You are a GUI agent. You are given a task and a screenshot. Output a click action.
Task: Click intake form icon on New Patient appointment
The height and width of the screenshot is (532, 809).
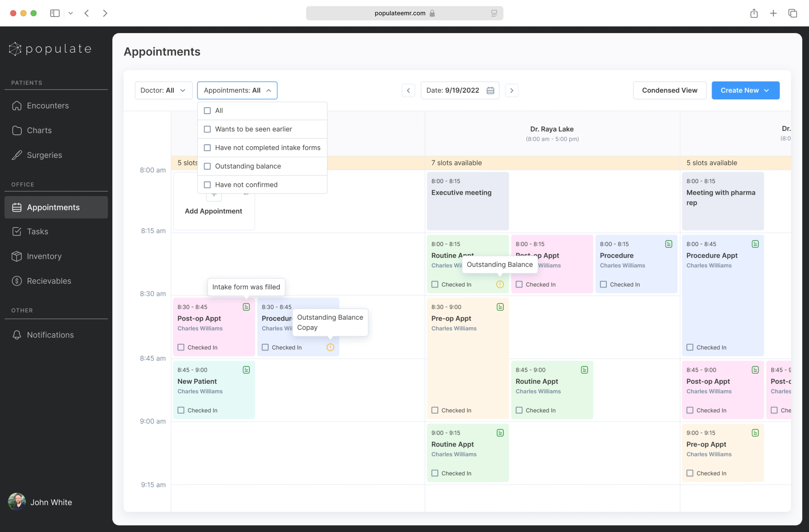tap(246, 370)
